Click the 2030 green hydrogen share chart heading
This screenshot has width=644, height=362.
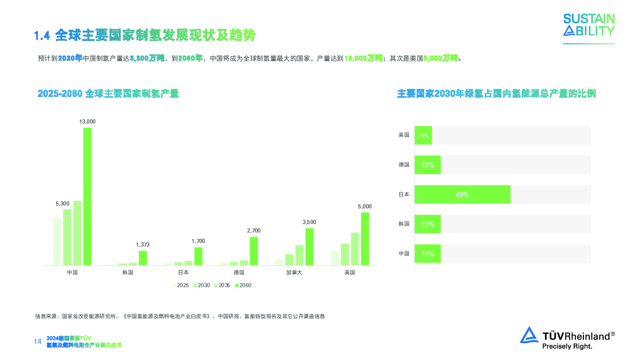click(496, 94)
